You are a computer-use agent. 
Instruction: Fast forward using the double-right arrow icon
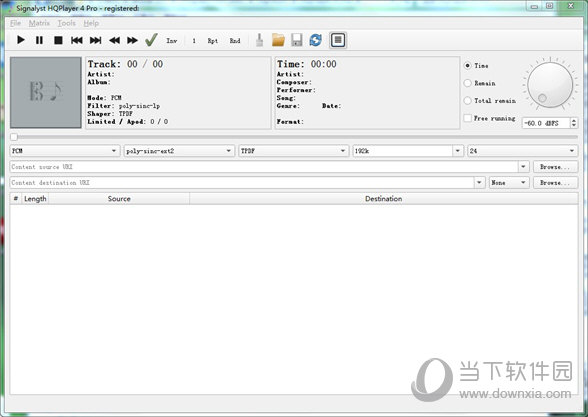132,40
